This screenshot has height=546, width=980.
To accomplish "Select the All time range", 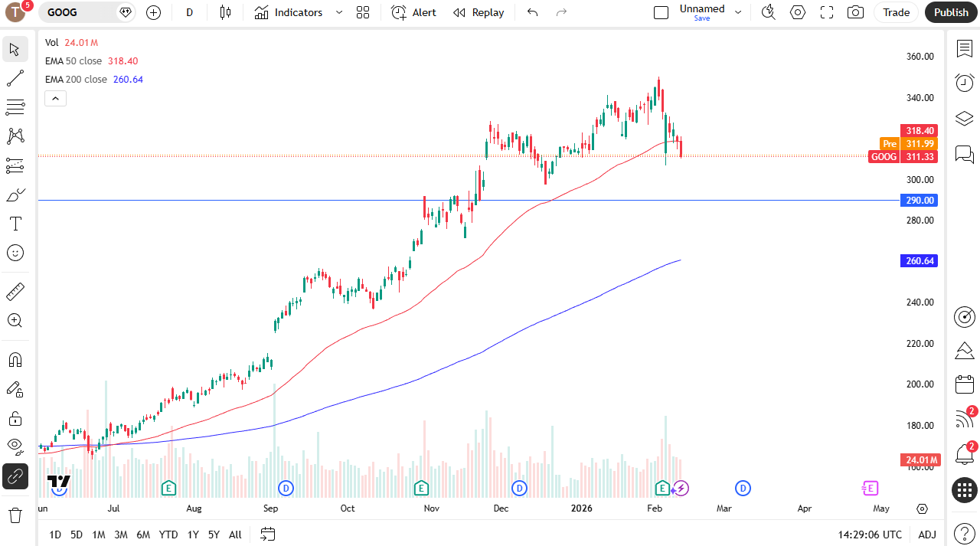I will point(235,535).
